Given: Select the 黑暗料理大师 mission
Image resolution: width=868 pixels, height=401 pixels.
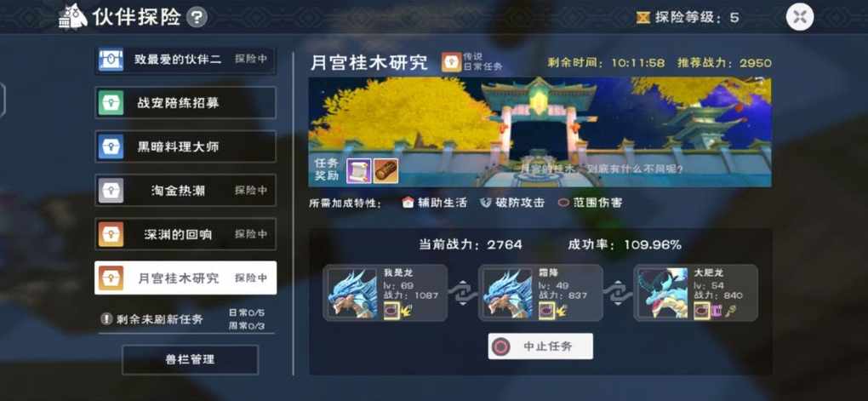Looking at the screenshot, I should pyautogui.click(x=186, y=146).
